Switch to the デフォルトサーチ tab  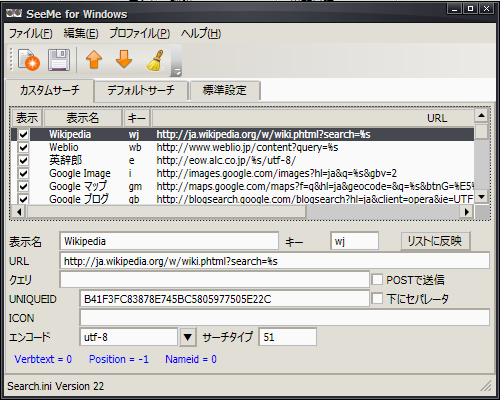(x=141, y=90)
